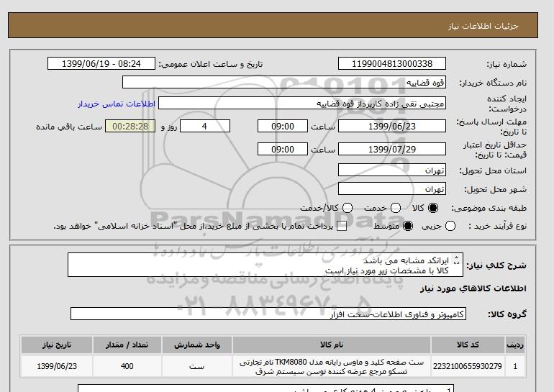Click the product code 2232100655930279 cell
This screenshot has height=392, width=554.
tap(468, 367)
